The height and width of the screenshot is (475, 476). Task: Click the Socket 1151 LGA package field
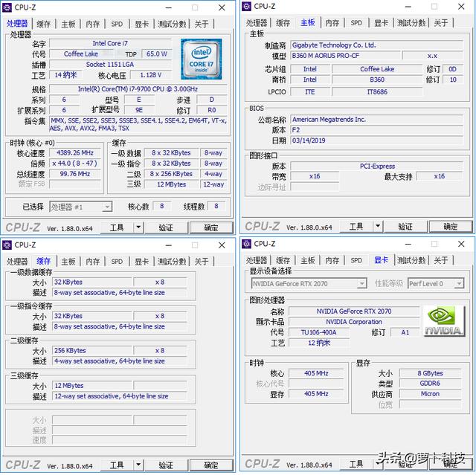[x=110, y=65]
